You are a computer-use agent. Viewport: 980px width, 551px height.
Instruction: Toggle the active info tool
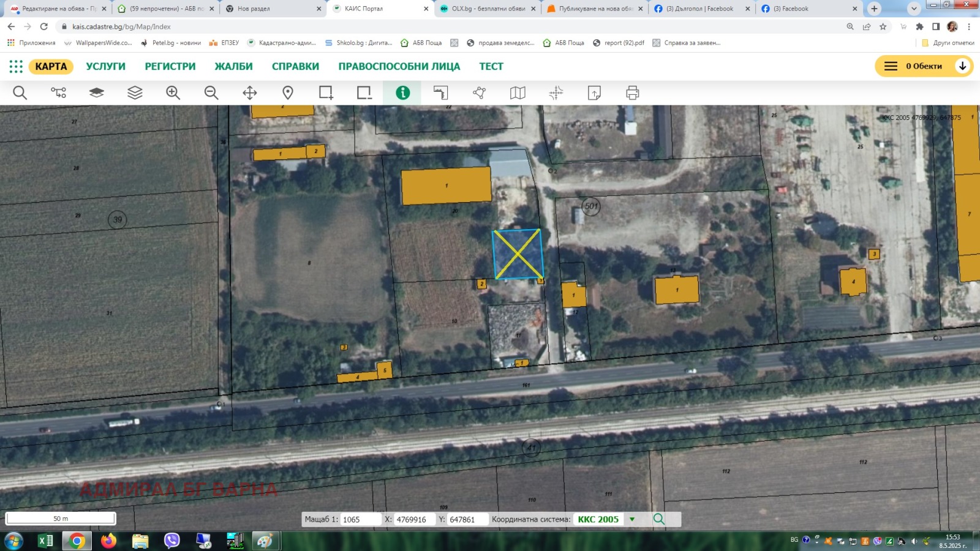pos(402,92)
